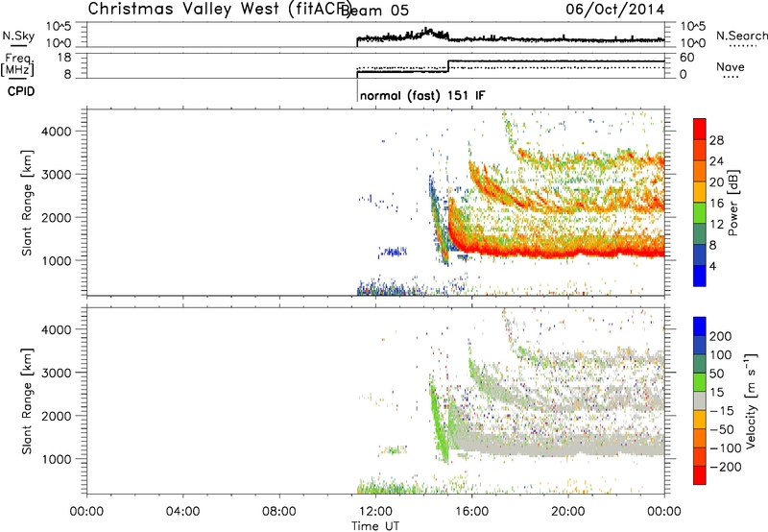
Task: Select the "Beam 05" label
Action: pos(374,11)
